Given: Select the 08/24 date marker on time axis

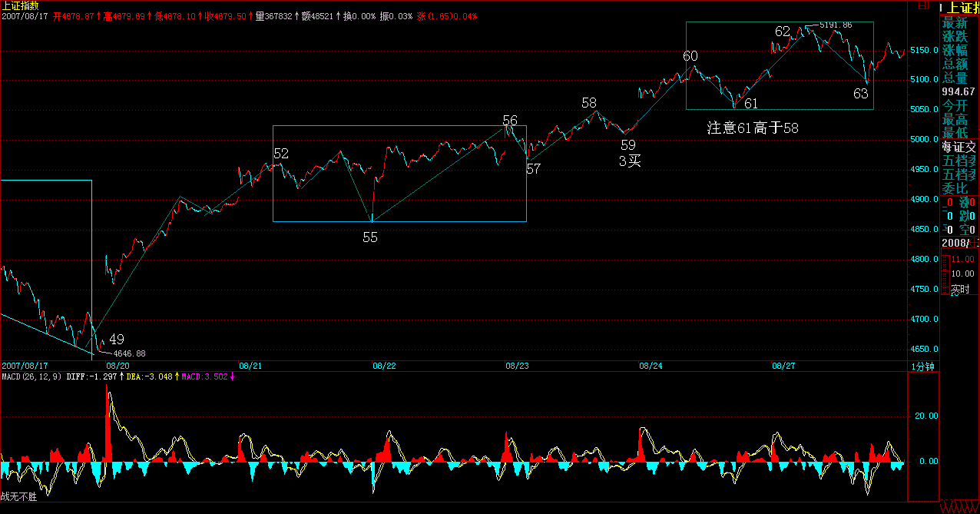Looking at the screenshot, I should pyautogui.click(x=650, y=366).
